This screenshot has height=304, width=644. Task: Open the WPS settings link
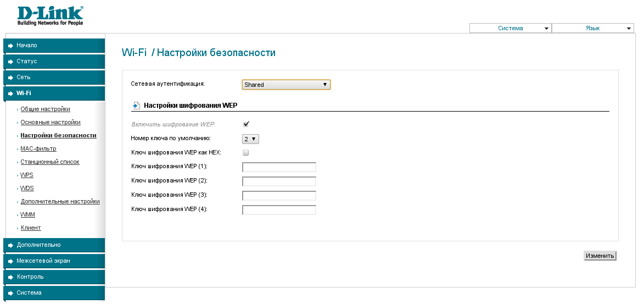pyautogui.click(x=27, y=175)
